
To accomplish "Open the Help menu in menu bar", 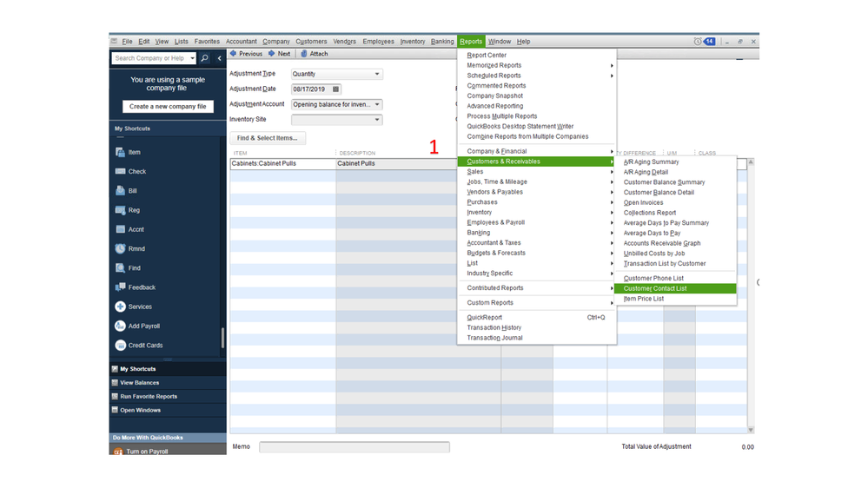I will pyautogui.click(x=523, y=42).
